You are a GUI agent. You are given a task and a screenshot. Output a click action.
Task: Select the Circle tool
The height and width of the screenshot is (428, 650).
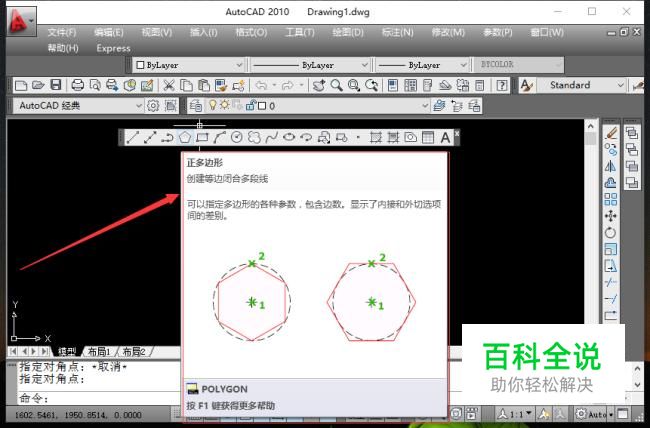(237, 137)
